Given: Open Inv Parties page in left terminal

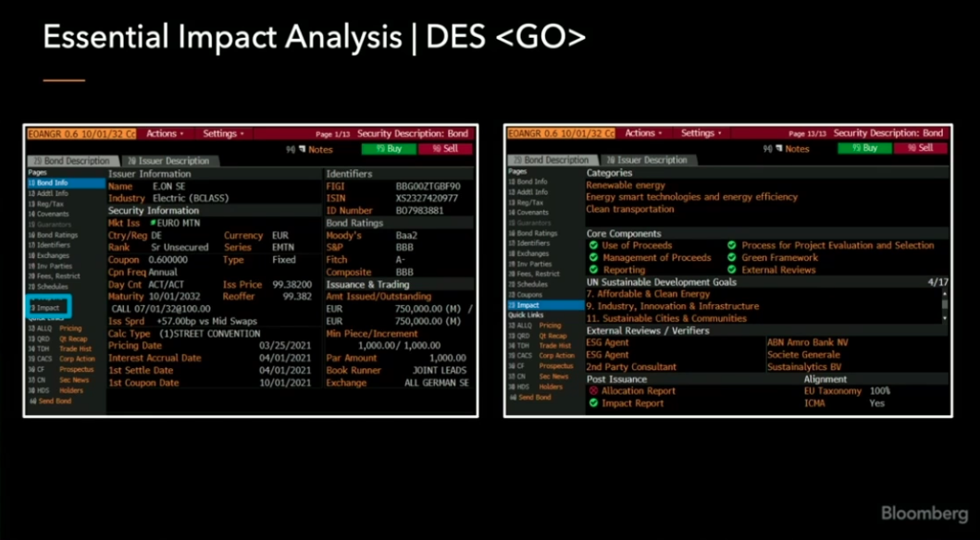Looking at the screenshot, I should (x=50, y=266).
